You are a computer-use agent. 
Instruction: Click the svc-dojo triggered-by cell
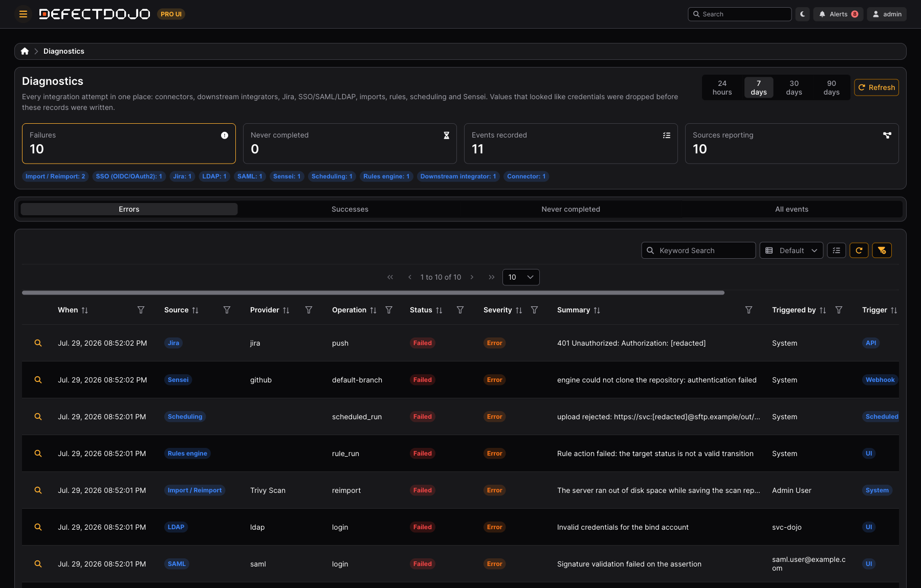(x=786, y=527)
